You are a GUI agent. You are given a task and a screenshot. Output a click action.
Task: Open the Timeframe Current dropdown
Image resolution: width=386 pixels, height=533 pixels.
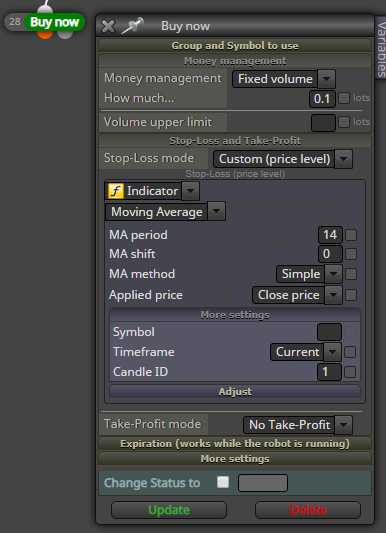pos(306,352)
